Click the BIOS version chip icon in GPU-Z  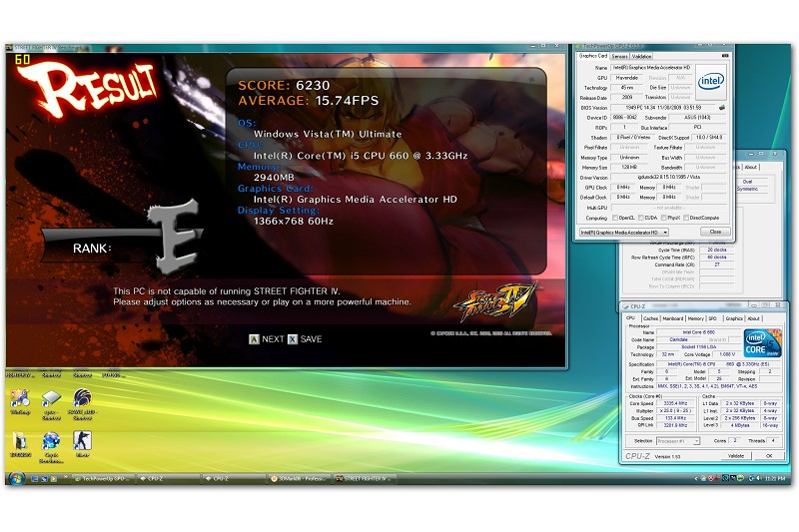(x=721, y=108)
